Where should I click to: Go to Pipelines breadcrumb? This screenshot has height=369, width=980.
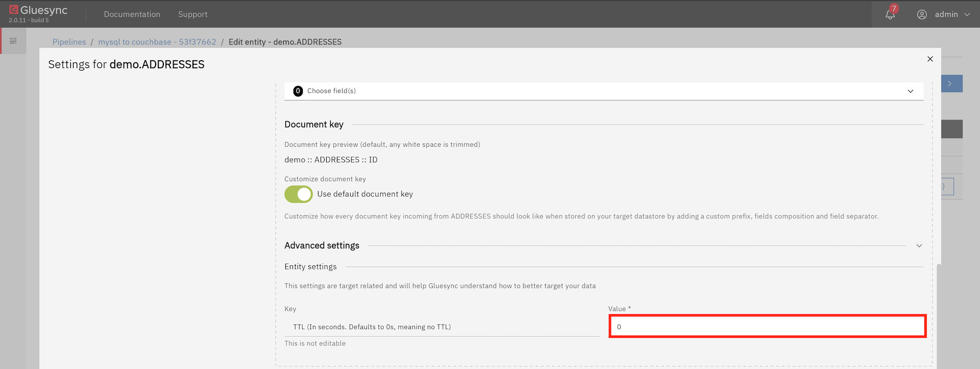(x=69, y=42)
